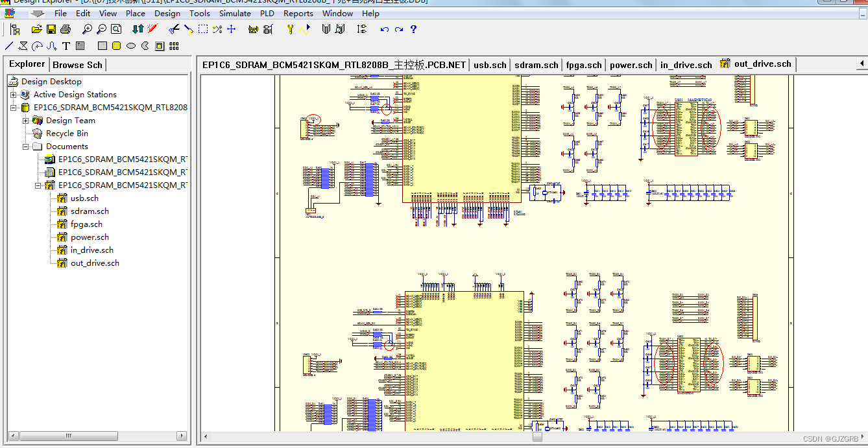
Task: Open the Simulate menu
Action: pos(235,13)
